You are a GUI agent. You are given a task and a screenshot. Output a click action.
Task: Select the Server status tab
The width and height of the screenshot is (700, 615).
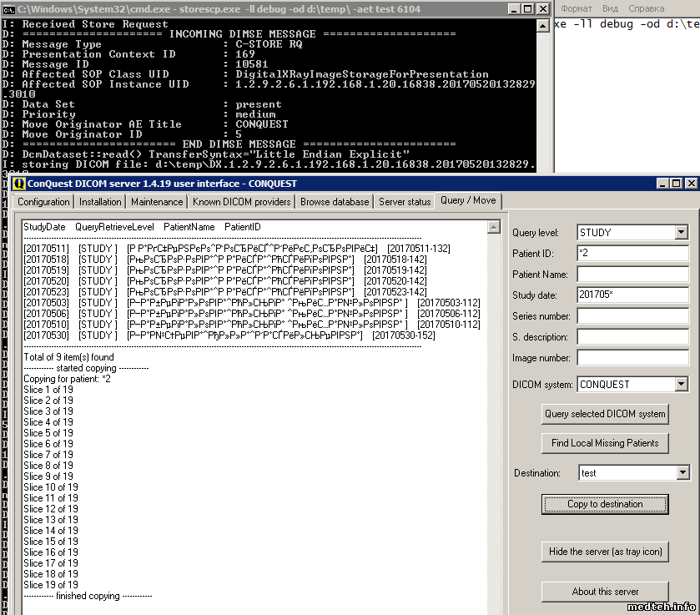(x=405, y=202)
